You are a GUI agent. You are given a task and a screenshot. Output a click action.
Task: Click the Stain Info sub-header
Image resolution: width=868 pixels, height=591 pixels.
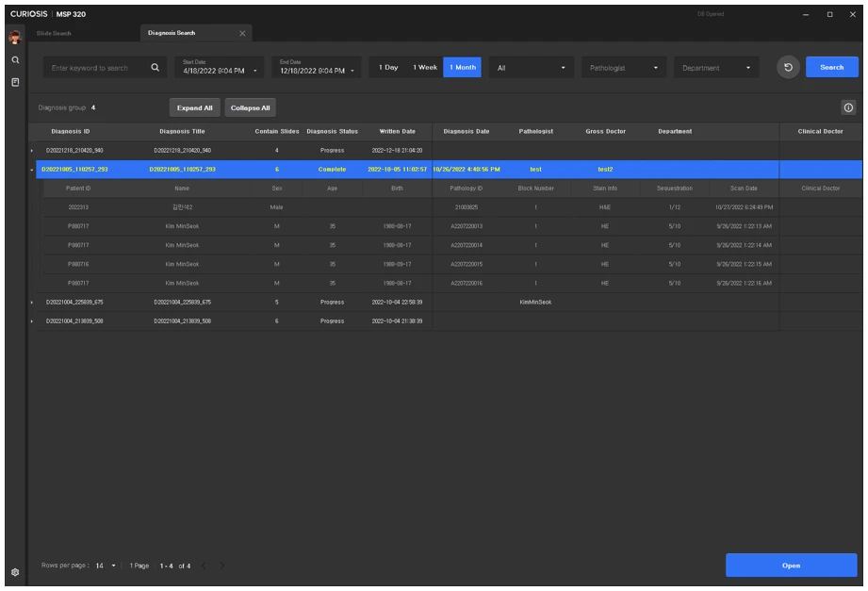[604, 189]
